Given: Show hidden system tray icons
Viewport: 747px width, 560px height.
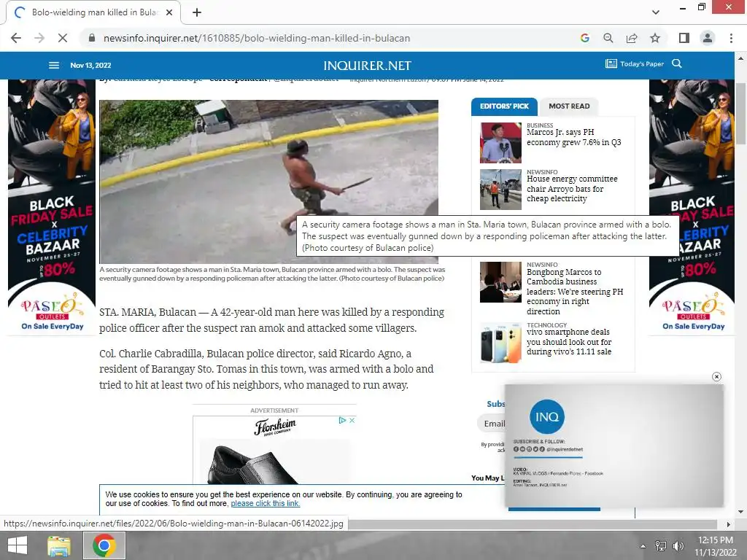Looking at the screenshot, I should [x=643, y=546].
